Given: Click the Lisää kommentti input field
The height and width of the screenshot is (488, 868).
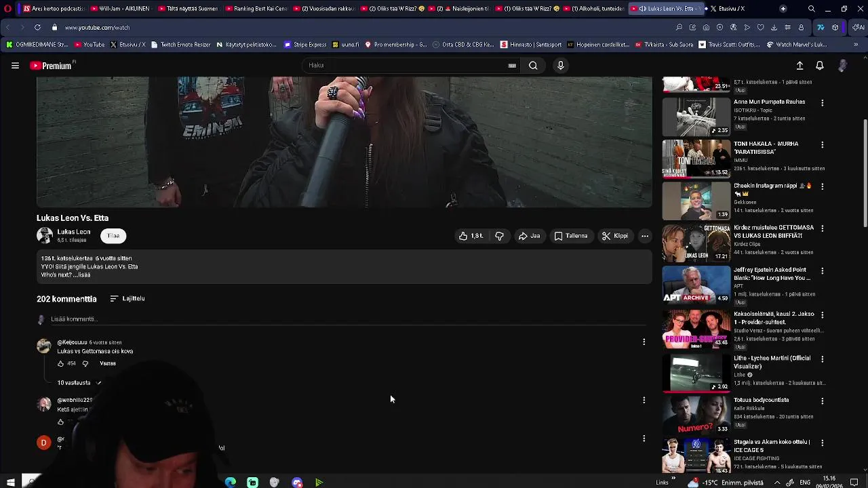Looking at the screenshot, I should coord(349,319).
